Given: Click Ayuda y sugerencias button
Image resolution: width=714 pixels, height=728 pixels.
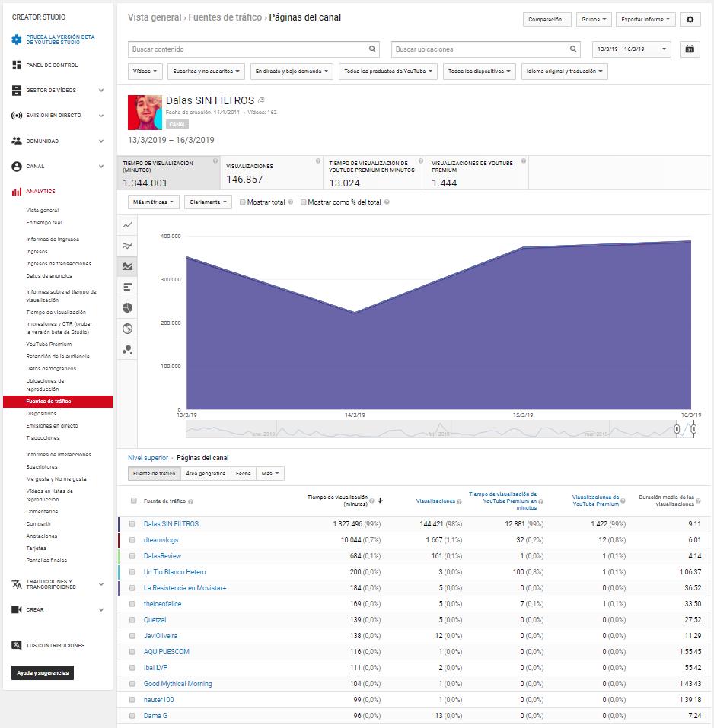Looking at the screenshot, I should point(43,672).
